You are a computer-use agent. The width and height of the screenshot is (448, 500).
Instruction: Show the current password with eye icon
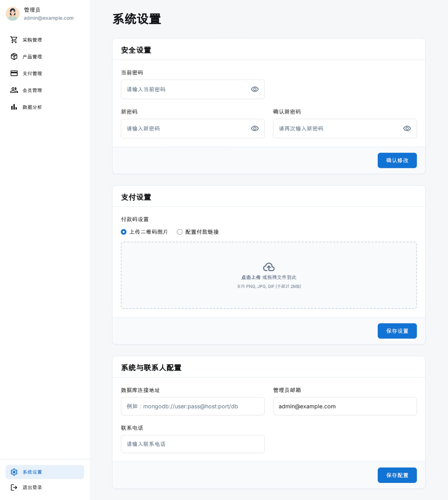point(255,89)
